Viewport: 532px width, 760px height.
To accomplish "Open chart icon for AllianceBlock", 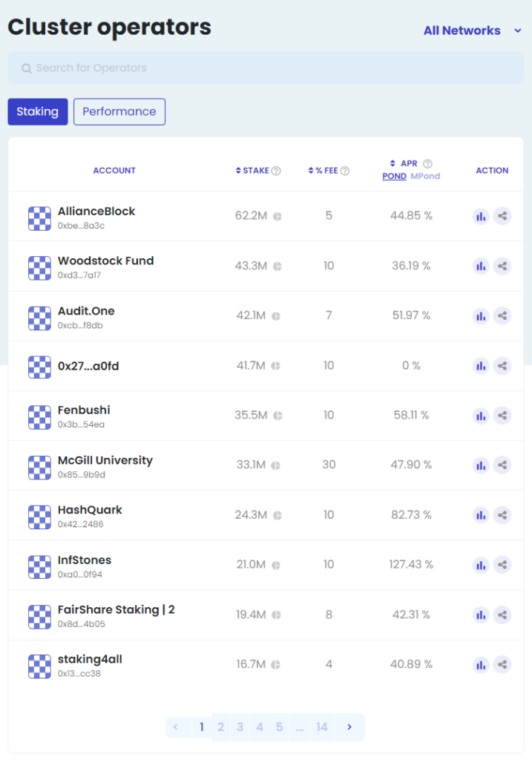I will pos(481,216).
